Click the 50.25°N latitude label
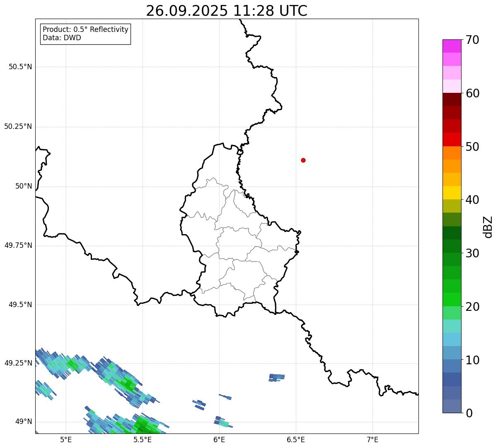 pyautogui.click(x=18, y=126)
